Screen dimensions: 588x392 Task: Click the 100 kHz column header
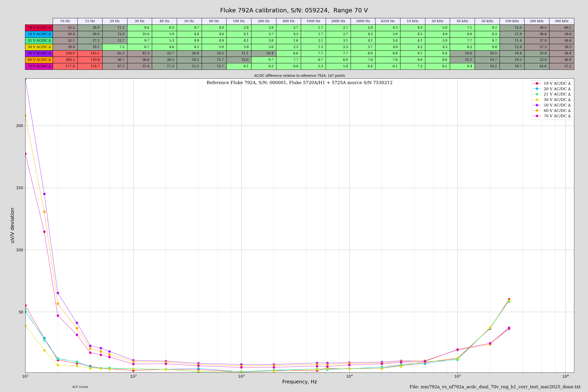(x=512, y=21)
